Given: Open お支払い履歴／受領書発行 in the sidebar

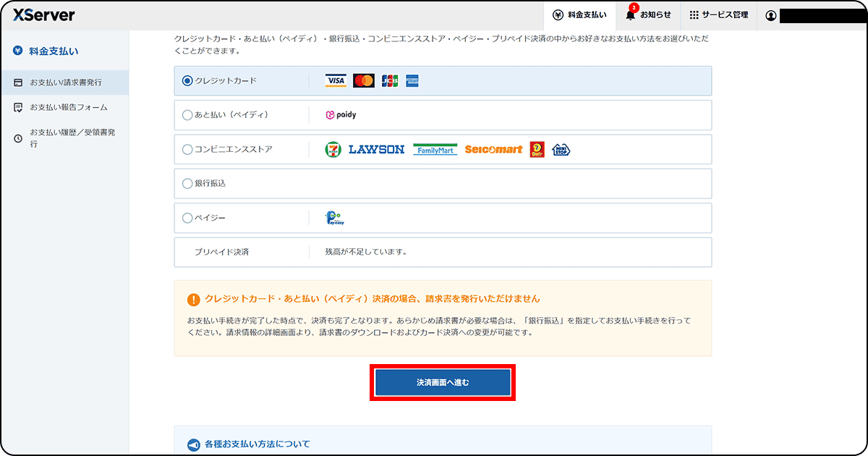Looking at the screenshot, I should point(64,138).
